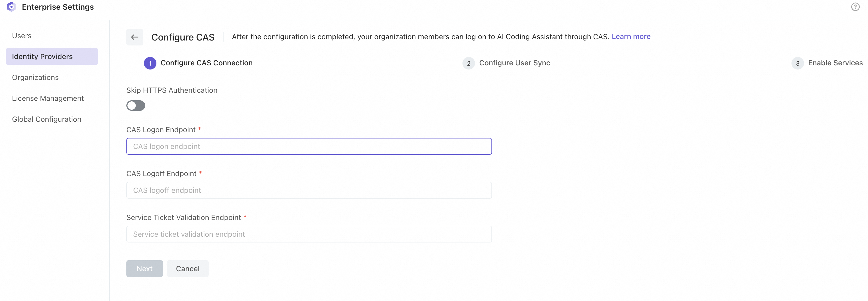Click the Enterprise Settings logo icon

pyautogui.click(x=11, y=7)
